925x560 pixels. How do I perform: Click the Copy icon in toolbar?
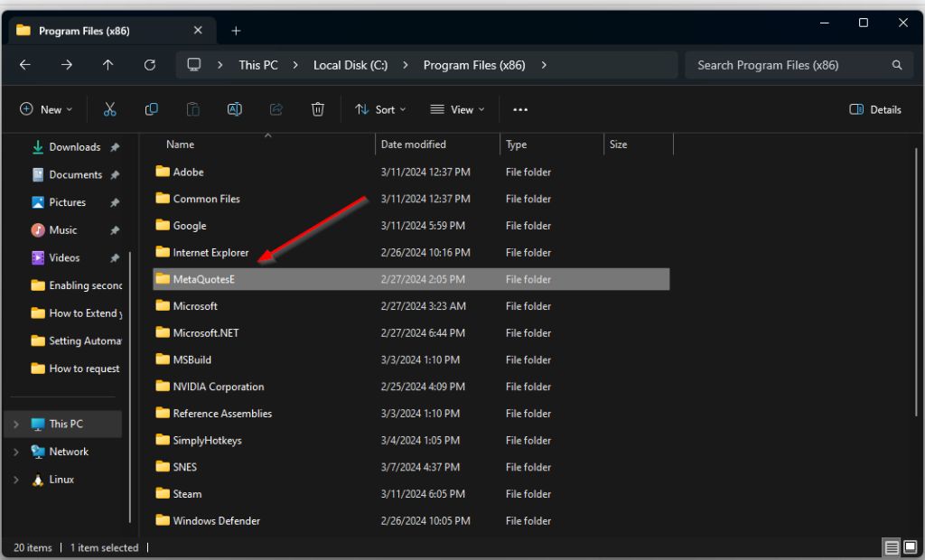[x=152, y=109]
